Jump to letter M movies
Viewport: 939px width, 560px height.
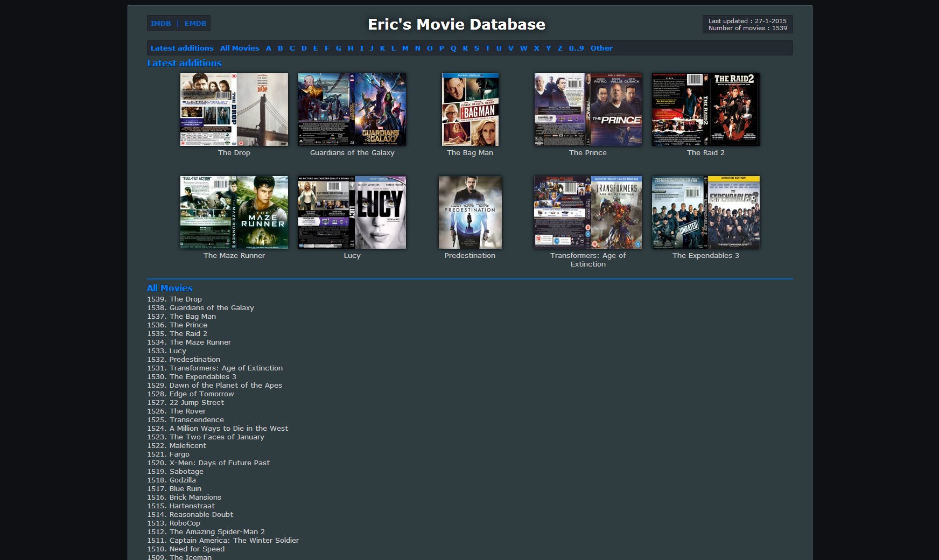[405, 48]
